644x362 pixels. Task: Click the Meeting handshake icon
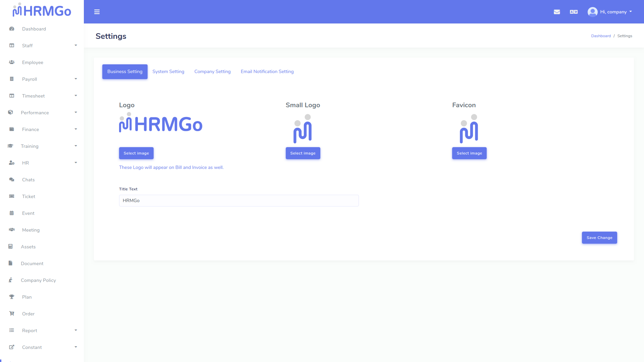pyautogui.click(x=12, y=230)
